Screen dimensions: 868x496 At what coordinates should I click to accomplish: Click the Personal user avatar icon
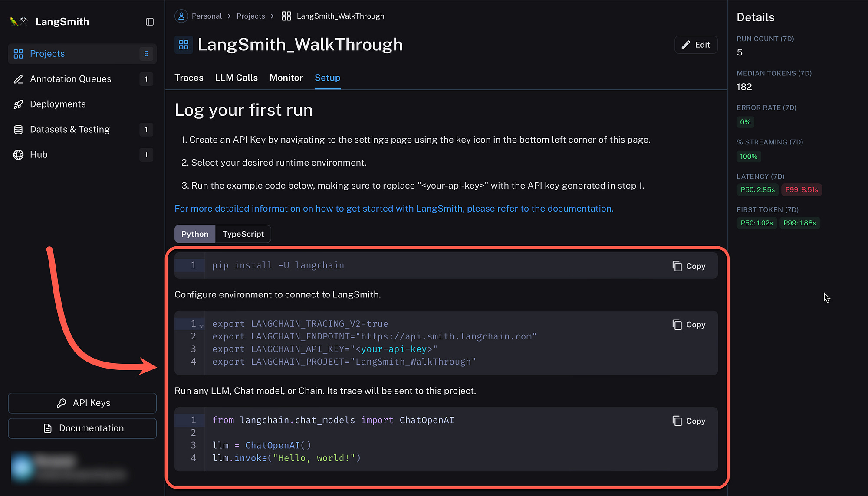click(x=181, y=16)
